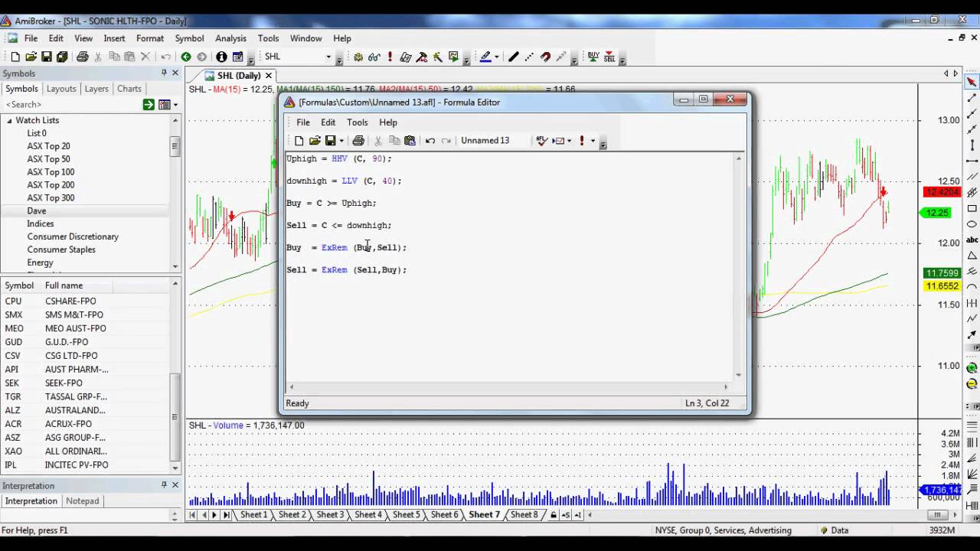Viewport: 980px width, 551px height.
Task: Open the Apply indicator dropdown arrow
Action: 570,141
